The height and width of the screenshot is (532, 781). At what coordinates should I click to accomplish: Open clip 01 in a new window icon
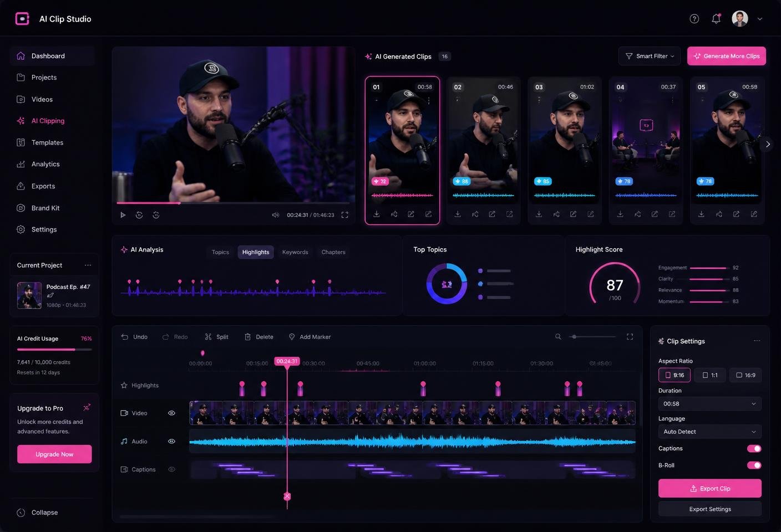(x=428, y=214)
